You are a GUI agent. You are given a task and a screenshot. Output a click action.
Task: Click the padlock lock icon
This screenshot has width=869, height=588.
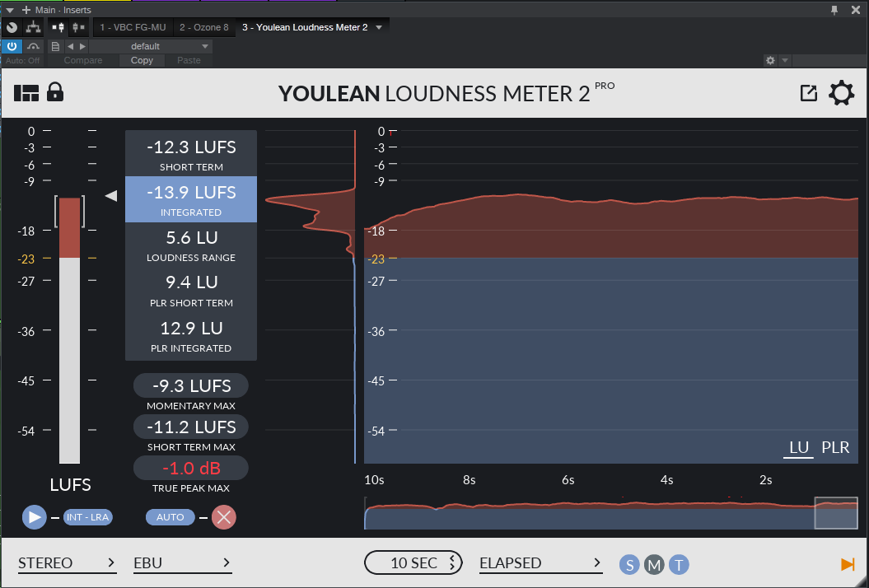point(55,92)
